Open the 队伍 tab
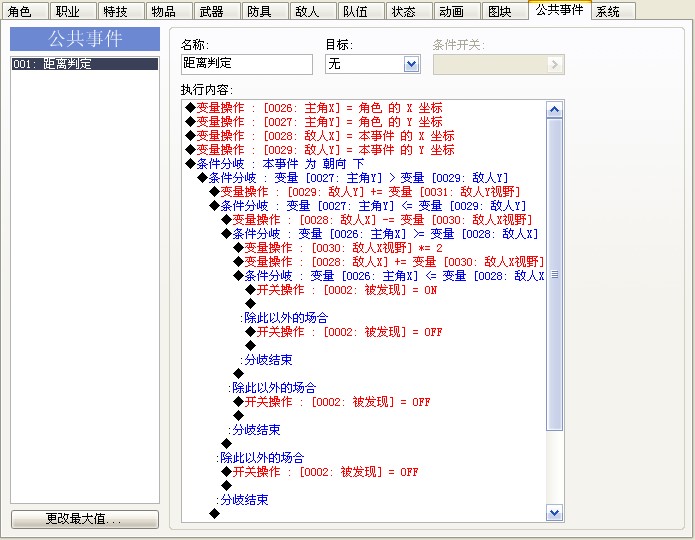Viewport: 695px width, 540px height. pyautogui.click(x=361, y=11)
